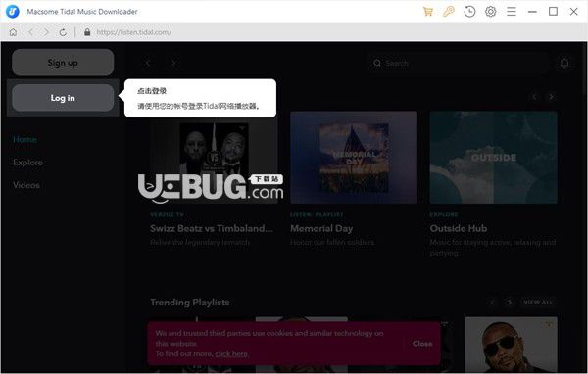Click the key registration icon
Viewport: 588px width, 374px height.
click(x=449, y=12)
